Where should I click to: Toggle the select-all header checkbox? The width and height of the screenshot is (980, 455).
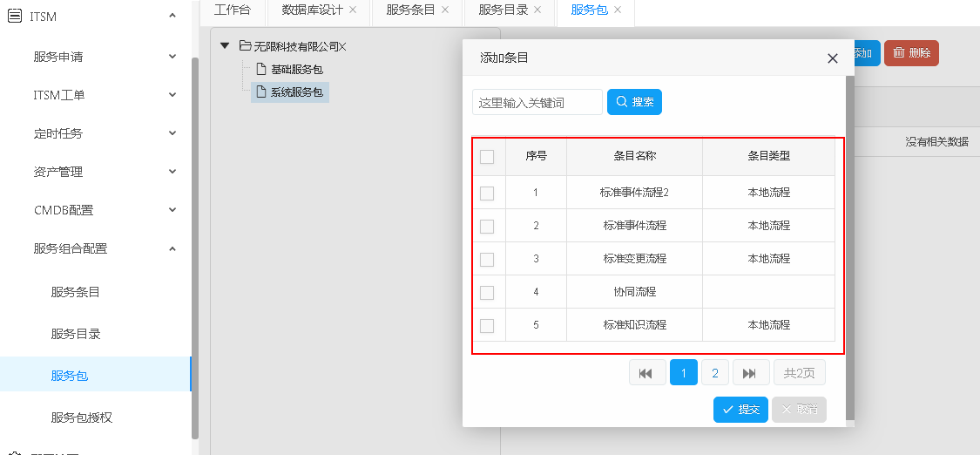487,157
